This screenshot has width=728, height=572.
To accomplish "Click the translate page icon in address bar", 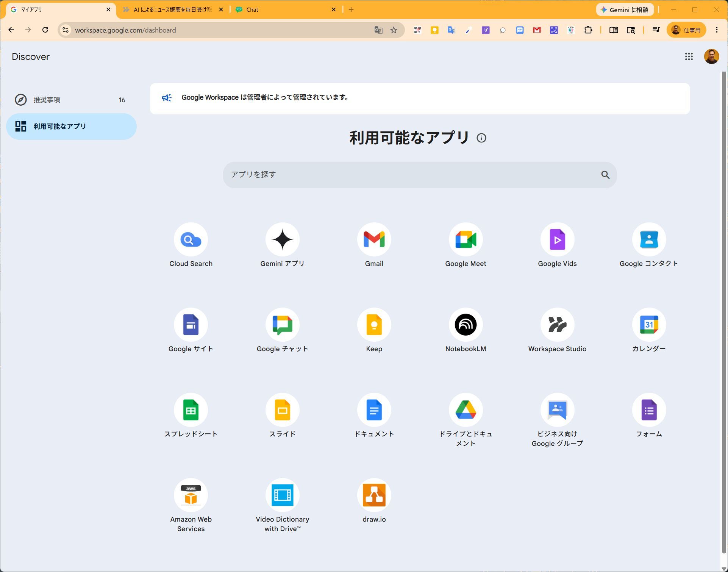I will [378, 30].
